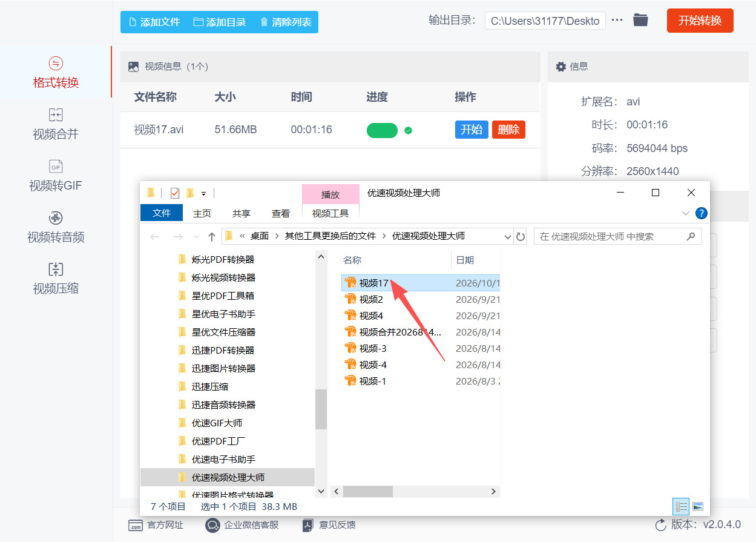Select the 视频-3 file
Screen dimensions: 756x542
click(x=421, y=348)
